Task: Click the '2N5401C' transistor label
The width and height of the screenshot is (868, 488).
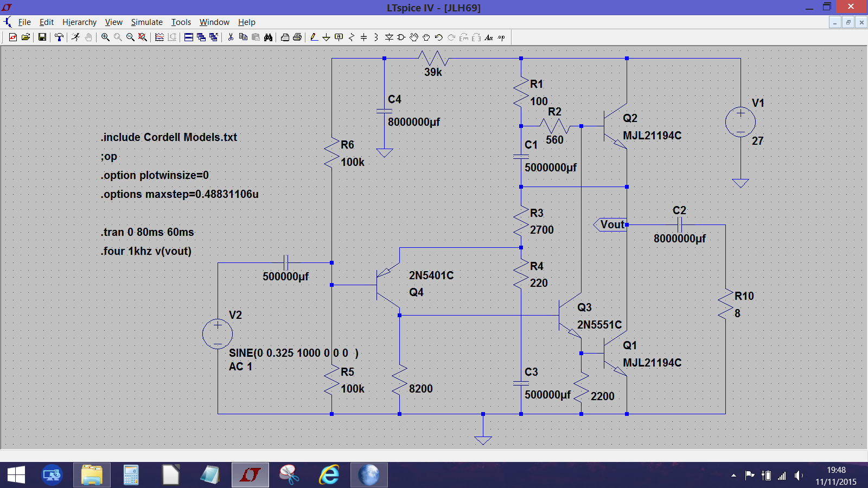Action: point(431,275)
